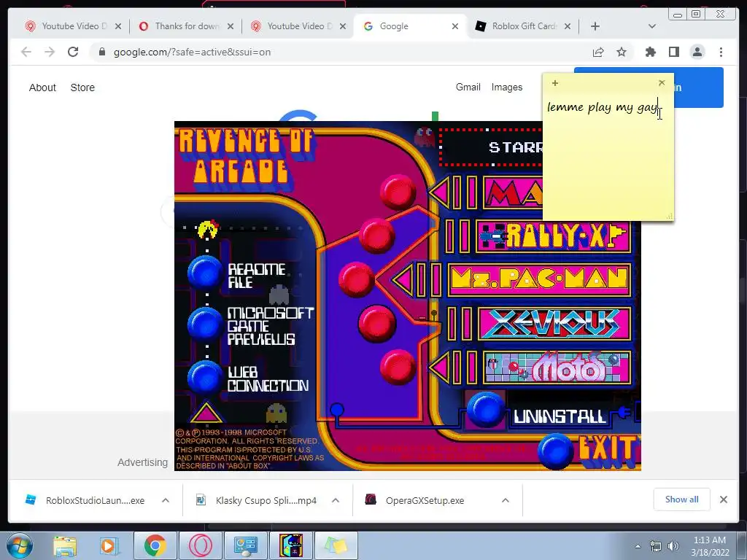Open Windows Media Player taskbar icon
Viewport: 747px width, 560px height.
109,545
